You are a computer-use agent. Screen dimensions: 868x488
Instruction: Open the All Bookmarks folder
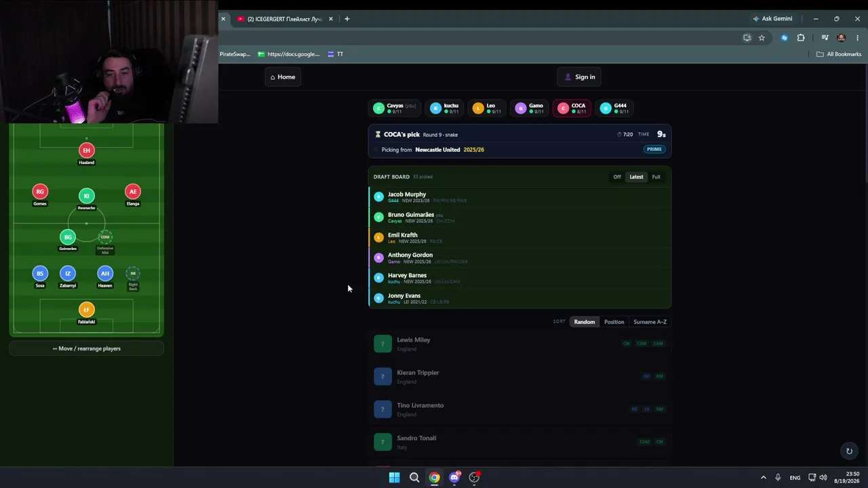839,54
